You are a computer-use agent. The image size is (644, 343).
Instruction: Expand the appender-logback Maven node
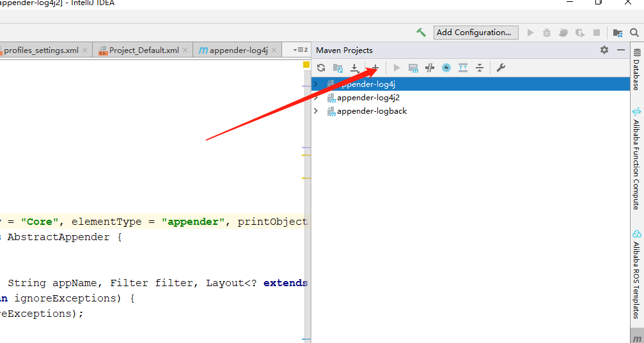(316, 111)
